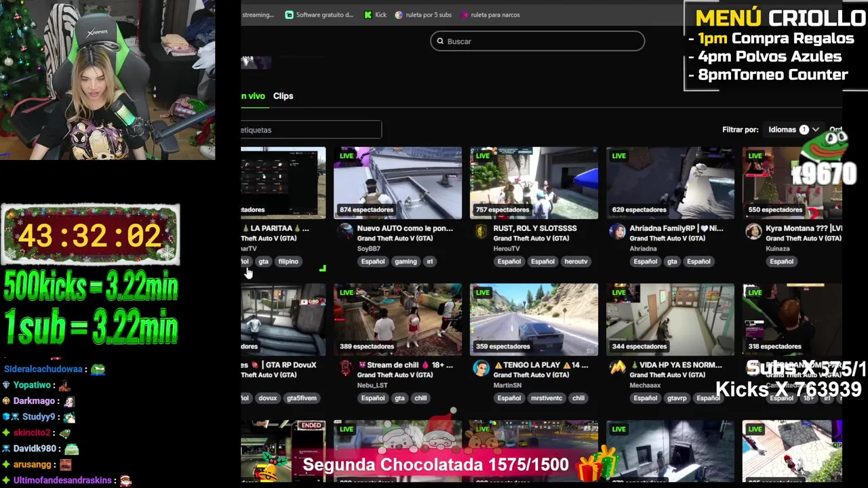Open the 'ruleta para narcos' bookmark
Screen dimensions: 868x488
click(490, 15)
